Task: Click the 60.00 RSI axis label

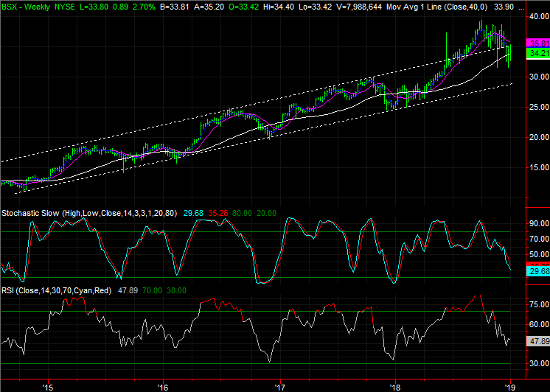Action: 540,324
